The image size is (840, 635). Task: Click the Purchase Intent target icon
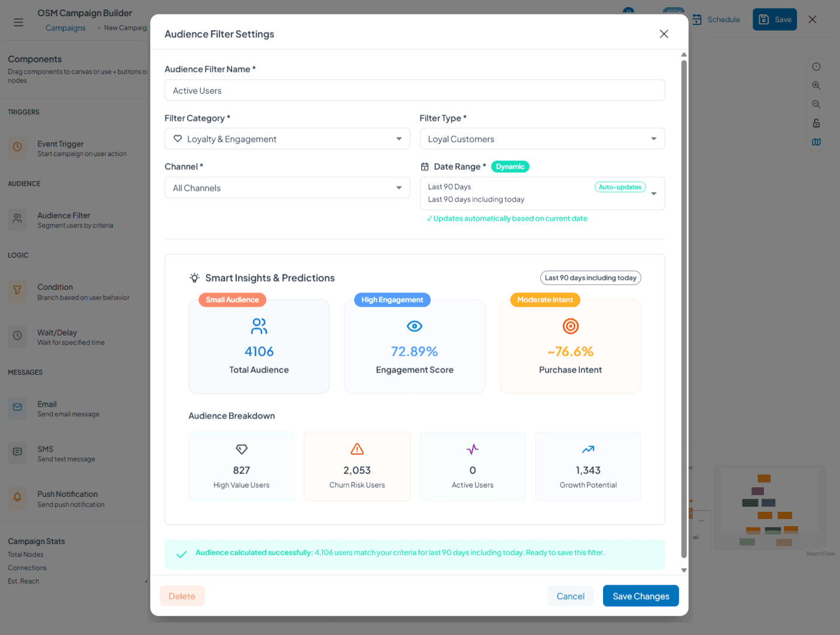coord(571,326)
